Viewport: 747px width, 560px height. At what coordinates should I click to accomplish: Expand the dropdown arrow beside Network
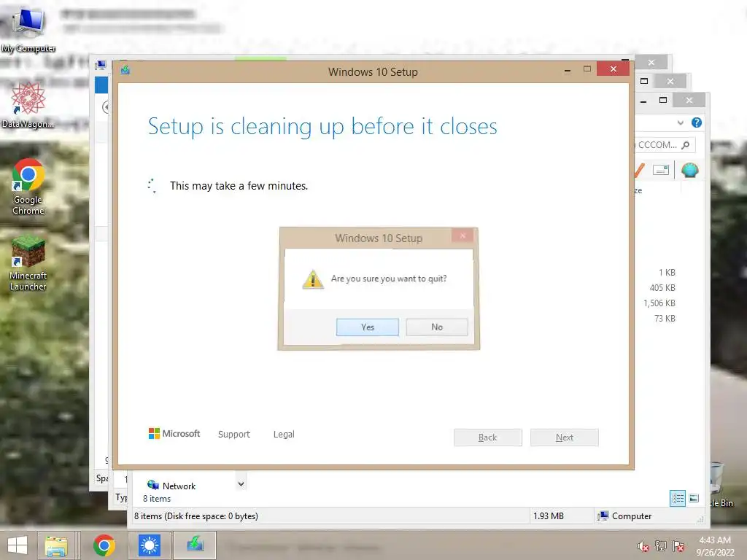pos(241,484)
